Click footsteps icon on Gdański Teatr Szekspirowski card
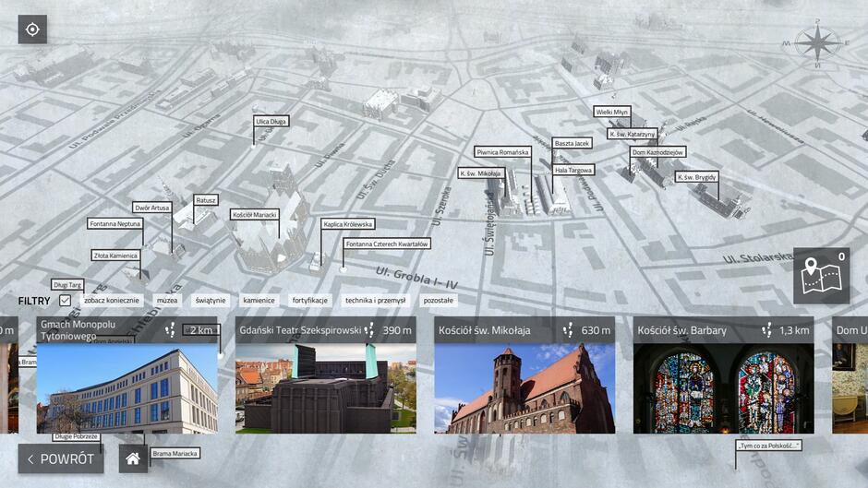868x488 pixels. (369, 330)
